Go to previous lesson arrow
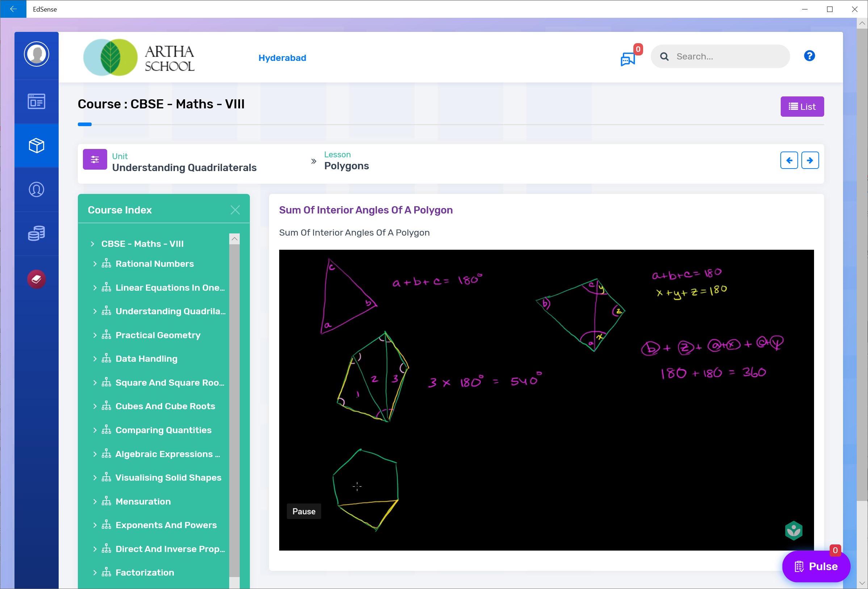868x589 pixels. [x=789, y=160]
